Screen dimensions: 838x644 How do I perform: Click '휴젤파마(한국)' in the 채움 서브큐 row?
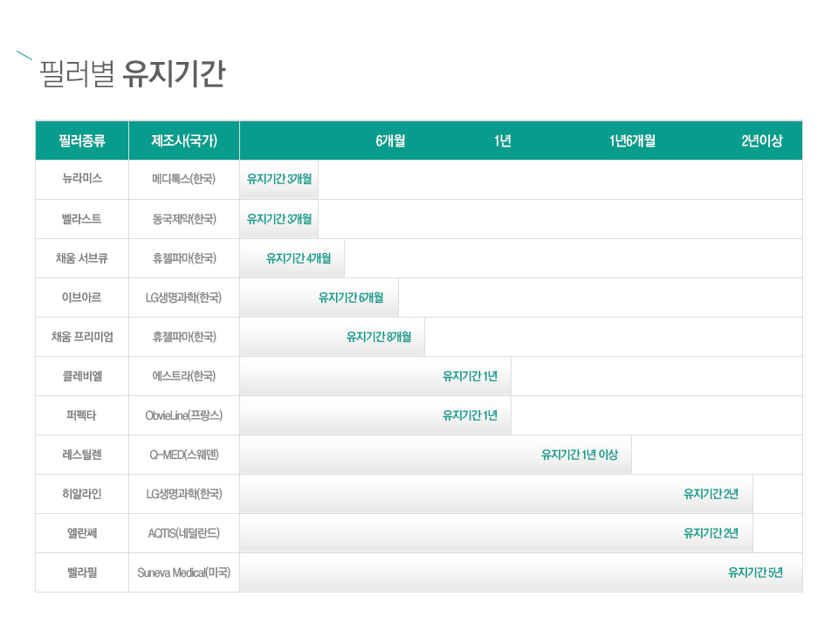[184, 258]
